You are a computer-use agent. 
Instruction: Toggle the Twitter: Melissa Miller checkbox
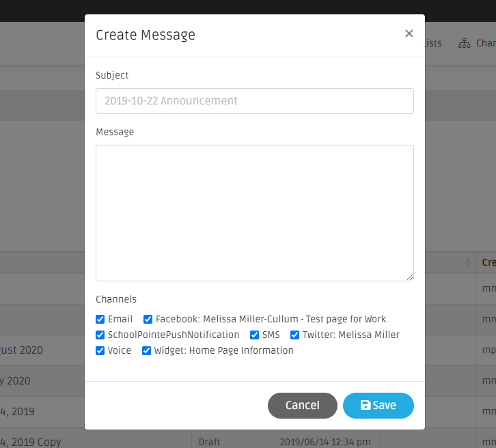pos(295,335)
